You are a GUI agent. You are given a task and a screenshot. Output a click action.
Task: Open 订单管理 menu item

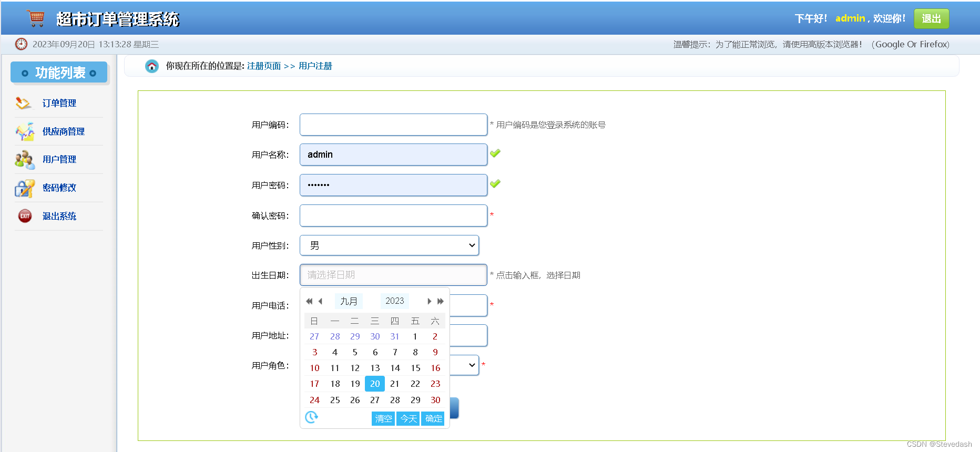point(59,104)
